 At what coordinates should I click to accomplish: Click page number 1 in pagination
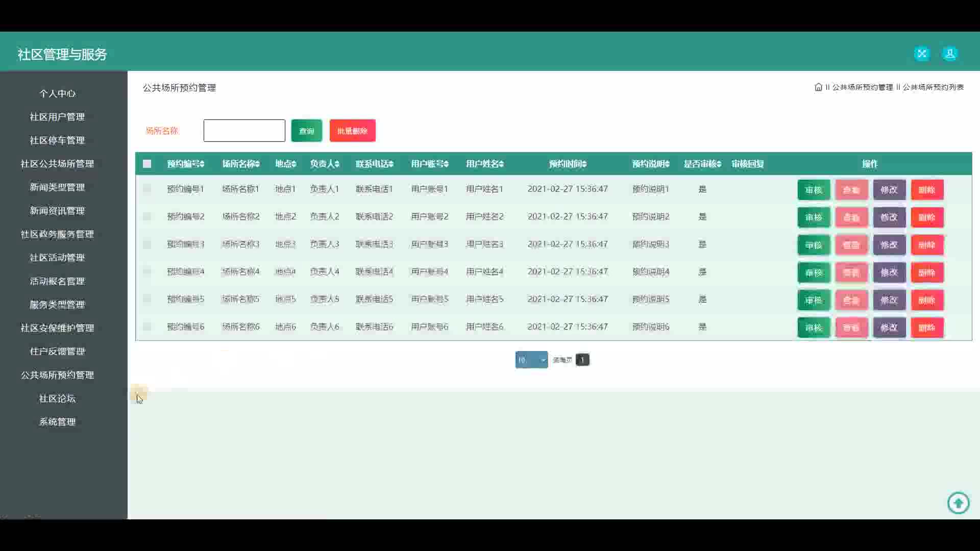pos(582,360)
